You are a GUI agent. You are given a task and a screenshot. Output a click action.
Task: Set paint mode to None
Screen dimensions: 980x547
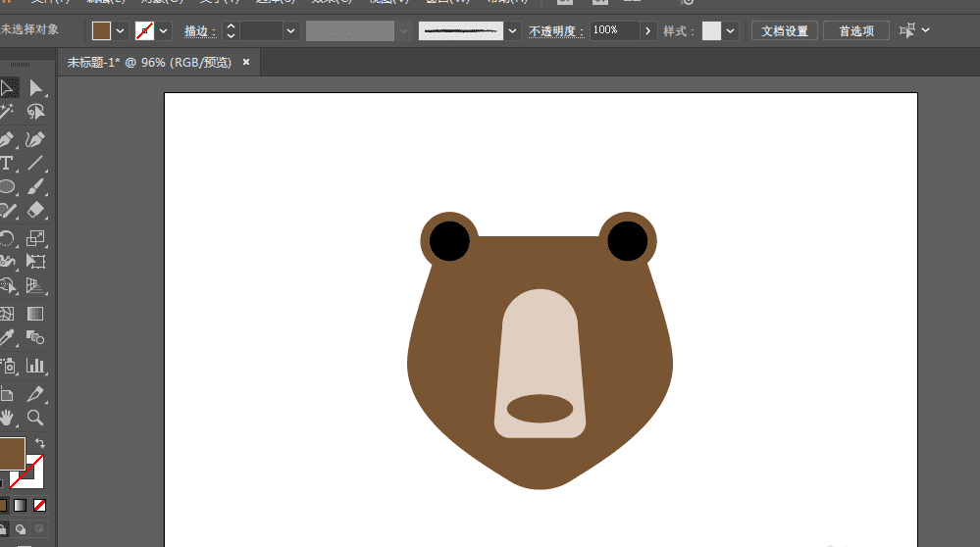pos(40,506)
